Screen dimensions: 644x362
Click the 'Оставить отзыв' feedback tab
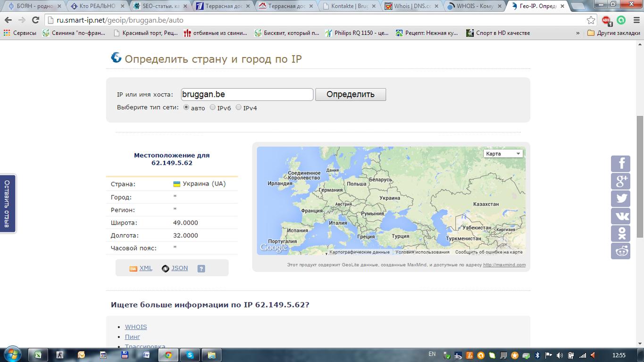pos(8,203)
